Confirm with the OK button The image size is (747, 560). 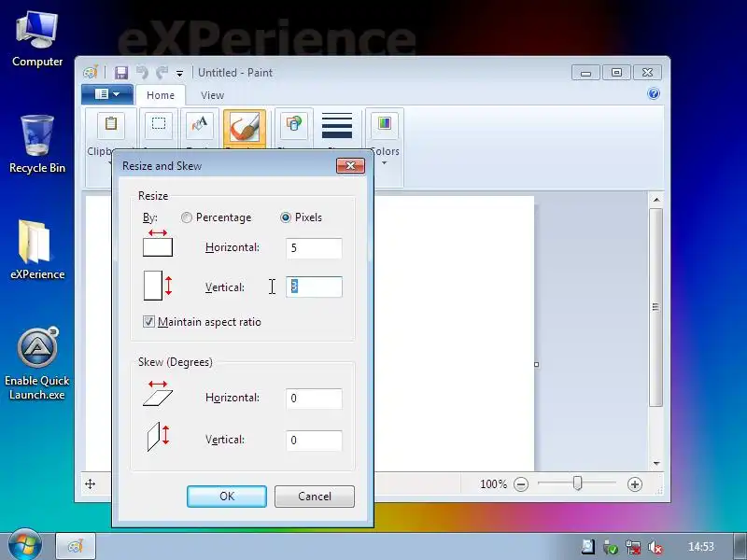pyautogui.click(x=227, y=497)
